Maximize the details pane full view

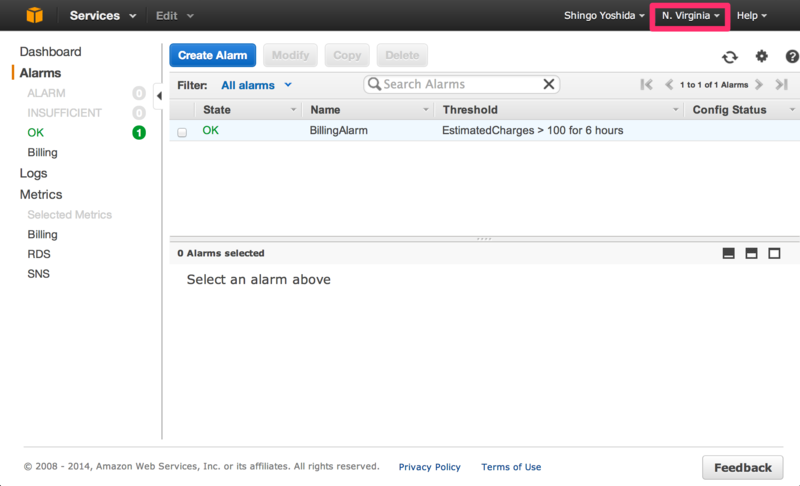pyautogui.click(x=774, y=253)
